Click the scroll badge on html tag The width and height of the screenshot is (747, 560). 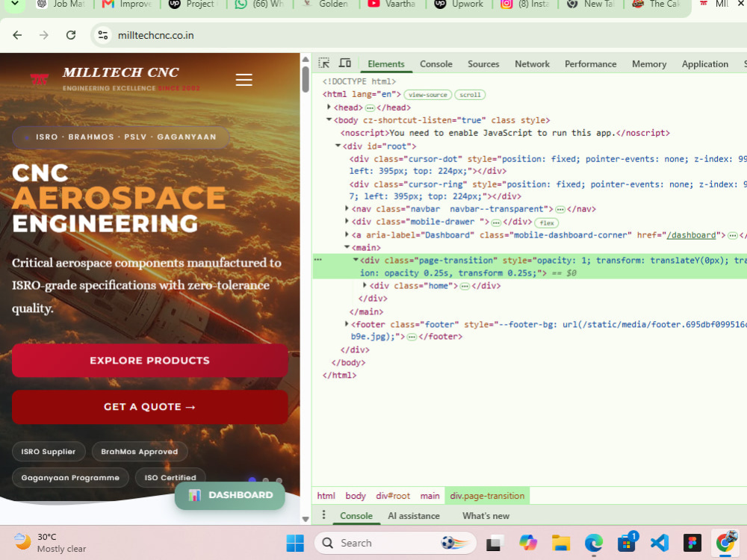pyautogui.click(x=470, y=95)
